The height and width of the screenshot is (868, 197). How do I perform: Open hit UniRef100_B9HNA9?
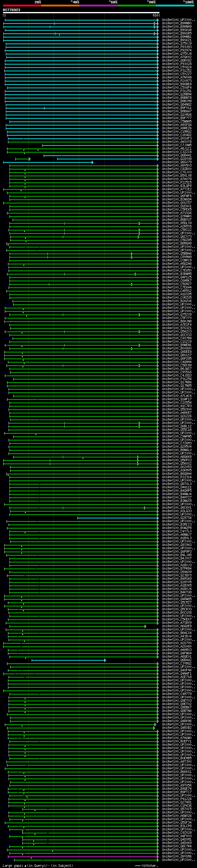click(x=176, y=26)
